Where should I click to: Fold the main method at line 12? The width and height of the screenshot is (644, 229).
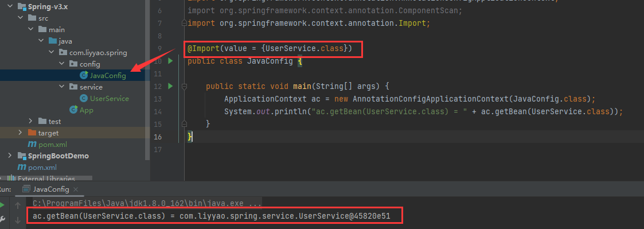coord(184,86)
